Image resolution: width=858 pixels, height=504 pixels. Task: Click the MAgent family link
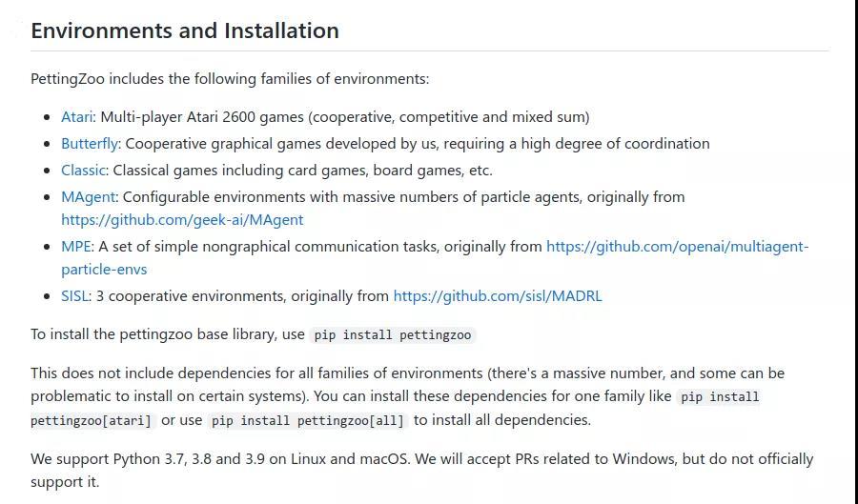point(88,197)
